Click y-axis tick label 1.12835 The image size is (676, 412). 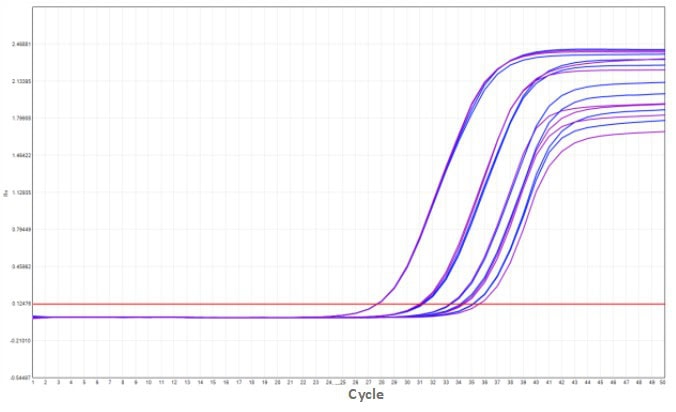click(x=22, y=193)
